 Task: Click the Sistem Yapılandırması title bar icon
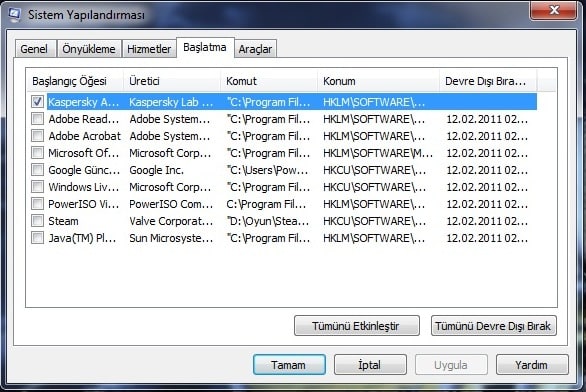pos(15,15)
